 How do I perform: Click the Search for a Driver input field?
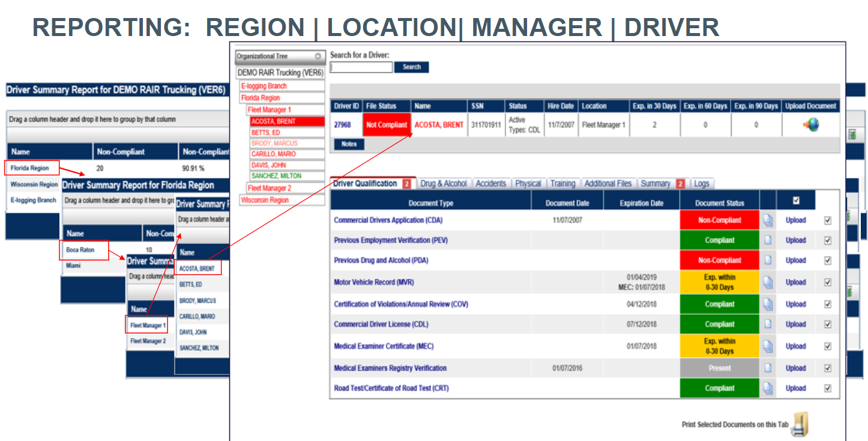point(361,67)
